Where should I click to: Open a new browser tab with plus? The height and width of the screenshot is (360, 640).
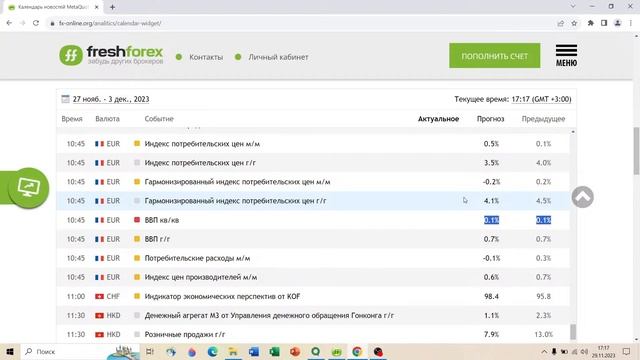click(x=112, y=7)
